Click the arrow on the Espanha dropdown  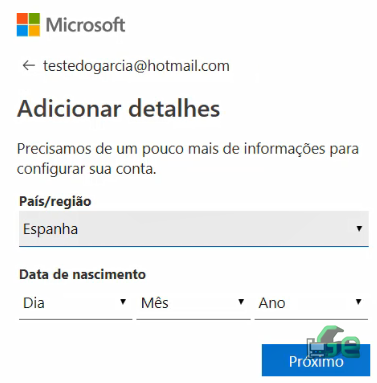(x=359, y=229)
